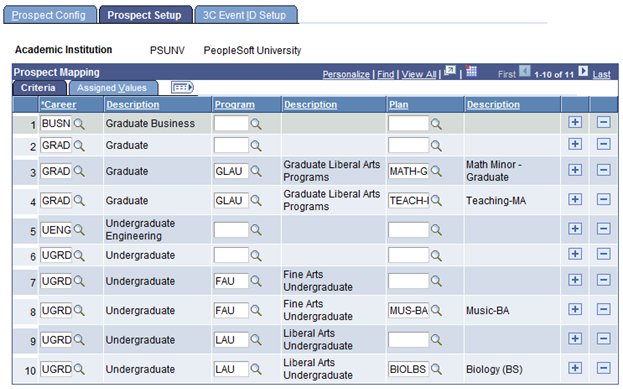623x389 pixels.
Task: Open plan lookup beside MUS-BA
Action: coord(436,310)
